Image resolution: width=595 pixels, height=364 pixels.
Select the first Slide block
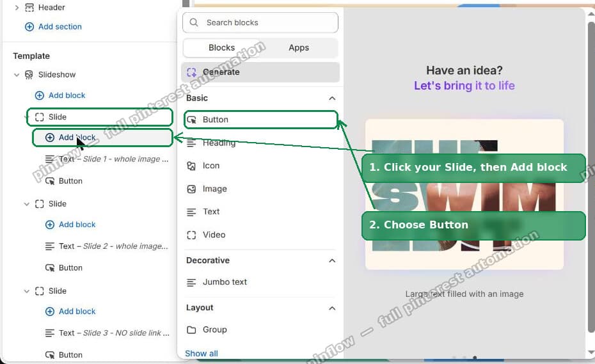click(99, 117)
